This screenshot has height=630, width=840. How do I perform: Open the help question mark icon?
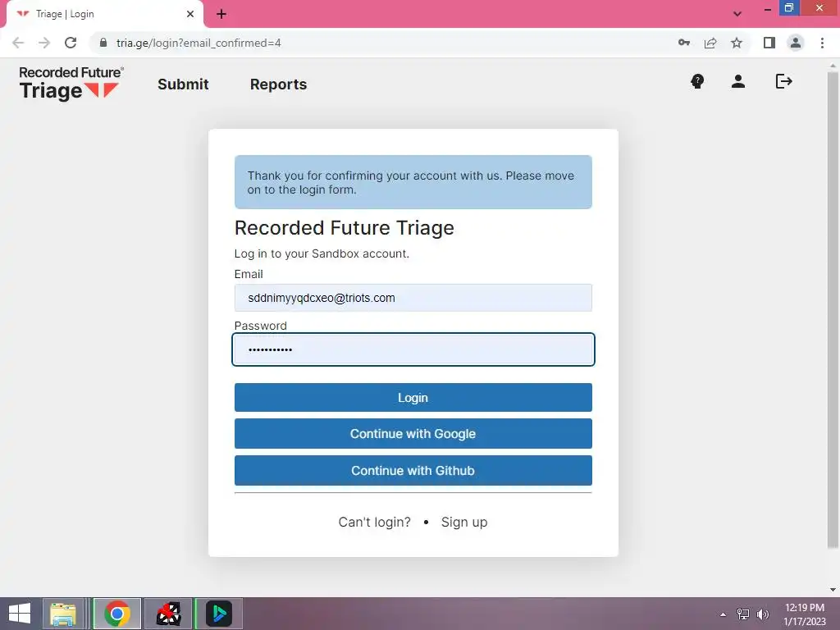click(697, 81)
